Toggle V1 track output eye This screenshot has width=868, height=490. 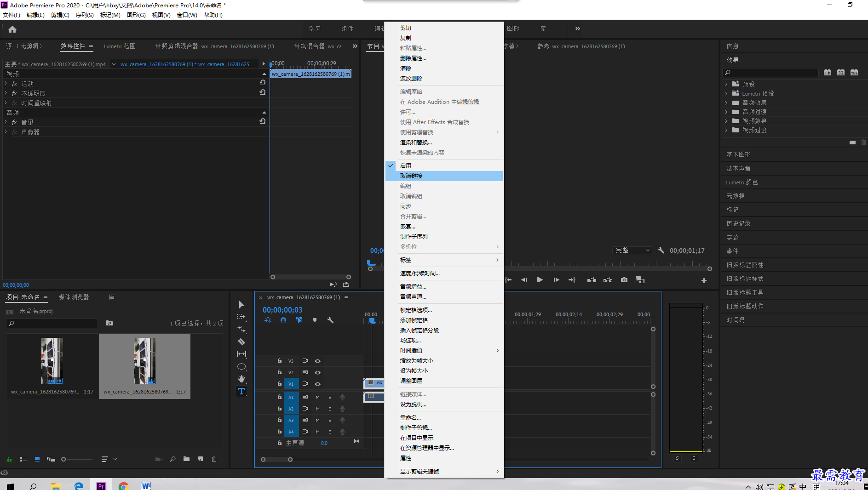tap(317, 384)
